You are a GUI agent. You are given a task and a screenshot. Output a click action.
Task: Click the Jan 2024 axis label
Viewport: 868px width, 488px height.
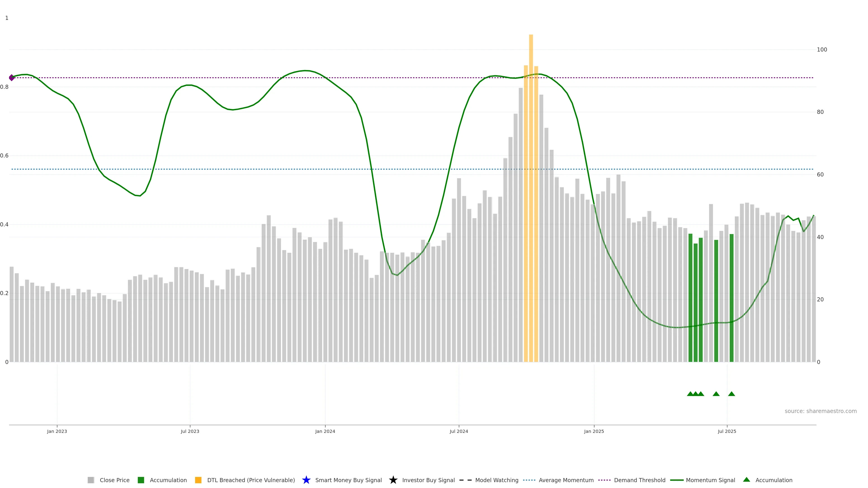[x=325, y=431]
